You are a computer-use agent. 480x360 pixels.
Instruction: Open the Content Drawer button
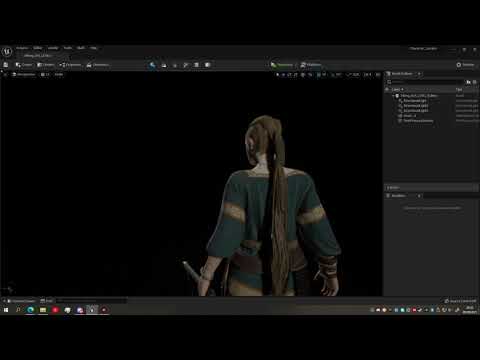pyautogui.click(x=21, y=301)
